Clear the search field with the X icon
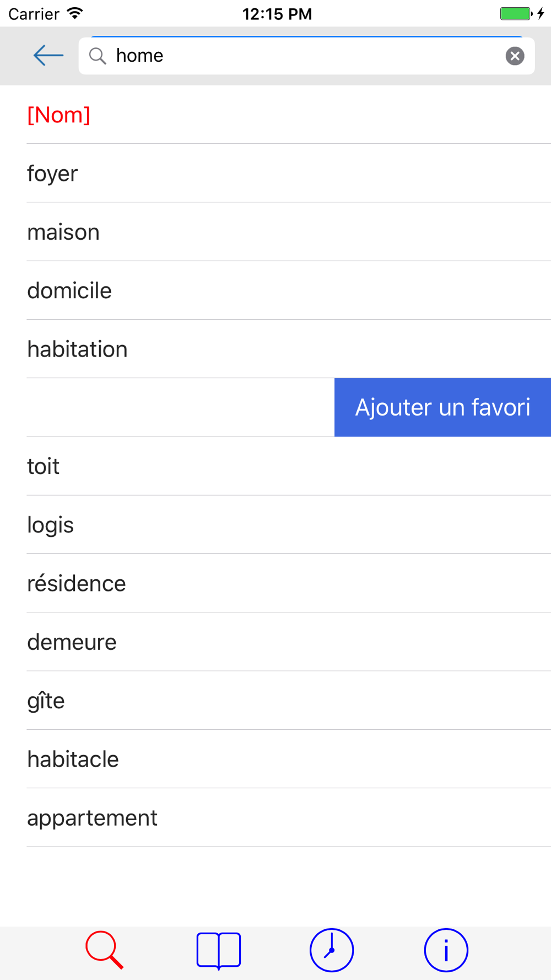 coord(515,56)
